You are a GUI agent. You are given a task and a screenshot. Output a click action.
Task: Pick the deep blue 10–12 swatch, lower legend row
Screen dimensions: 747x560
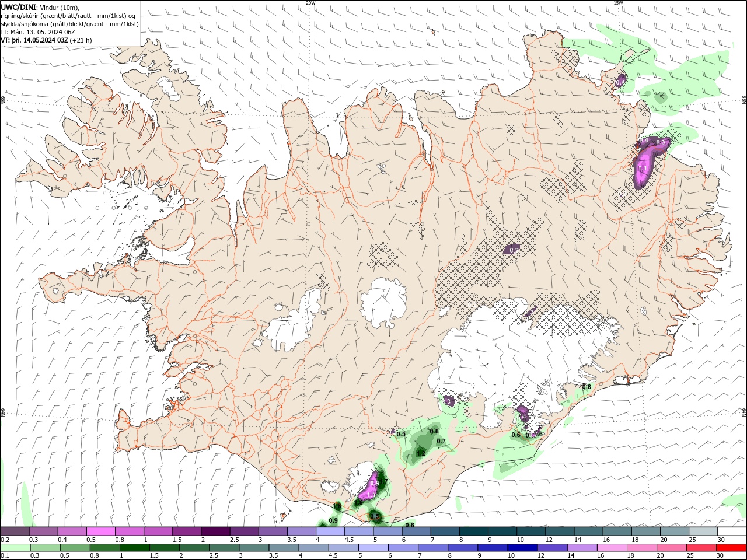pyautogui.click(x=522, y=548)
